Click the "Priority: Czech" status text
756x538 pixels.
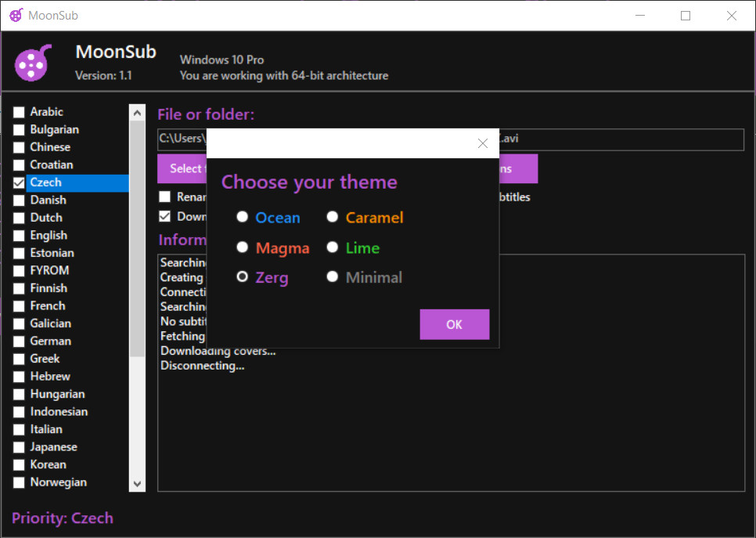click(63, 518)
